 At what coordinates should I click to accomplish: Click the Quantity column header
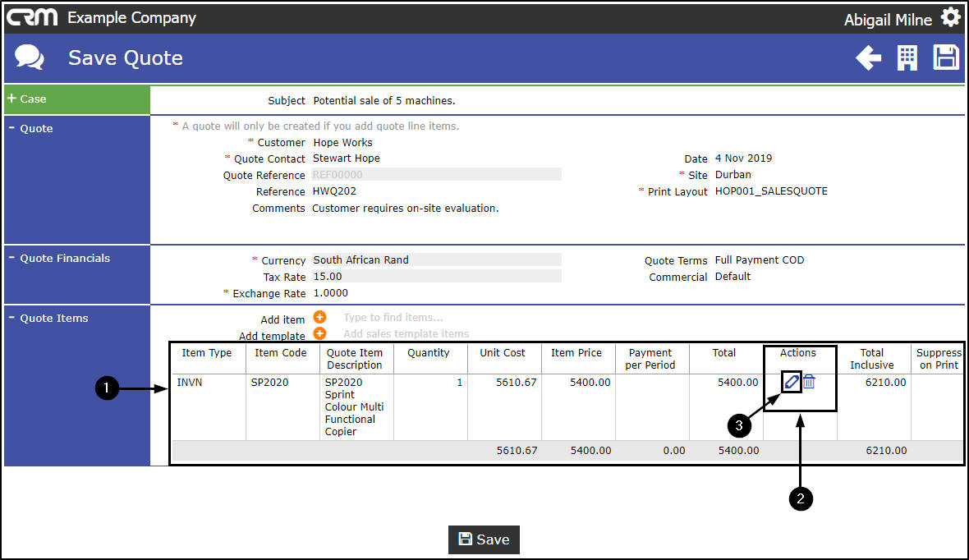(429, 353)
